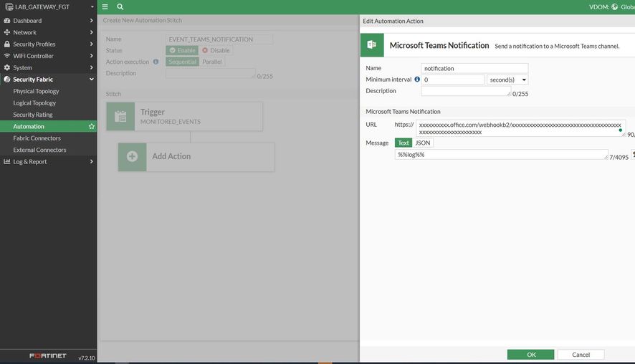The height and width of the screenshot is (364, 635).
Task: Toggle the favorite star next to Automation
Action: click(92, 126)
